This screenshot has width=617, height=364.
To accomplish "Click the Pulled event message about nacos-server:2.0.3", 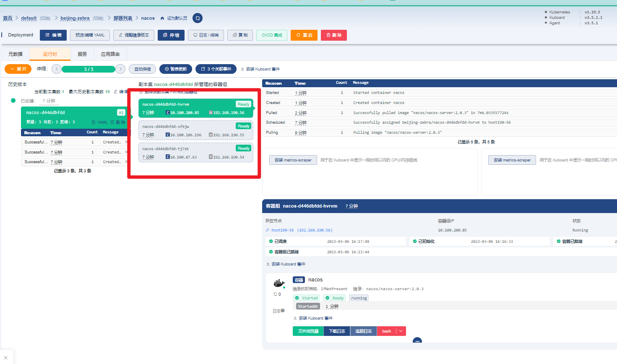I will pos(430,113).
